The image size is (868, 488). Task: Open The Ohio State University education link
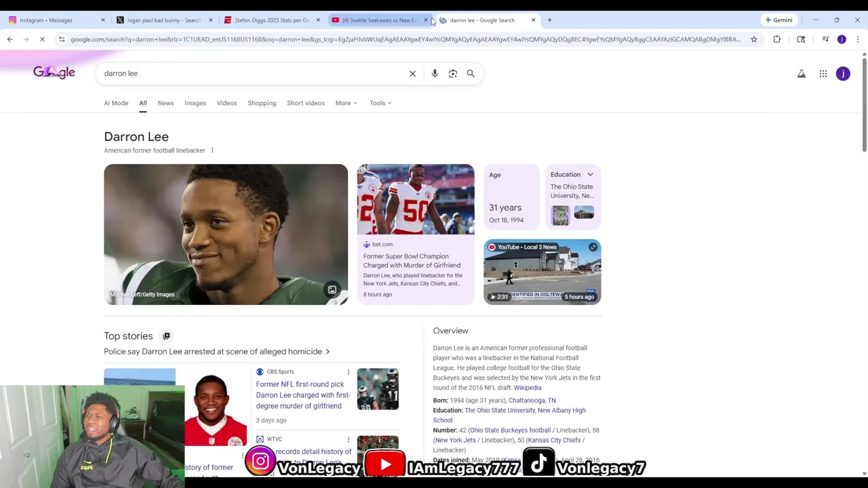point(499,411)
